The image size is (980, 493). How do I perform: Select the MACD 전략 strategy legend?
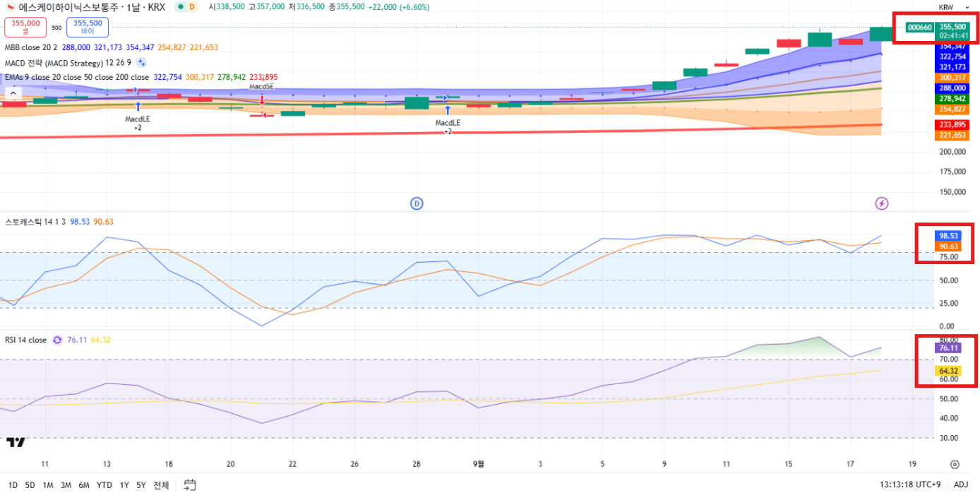coord(68,62)
